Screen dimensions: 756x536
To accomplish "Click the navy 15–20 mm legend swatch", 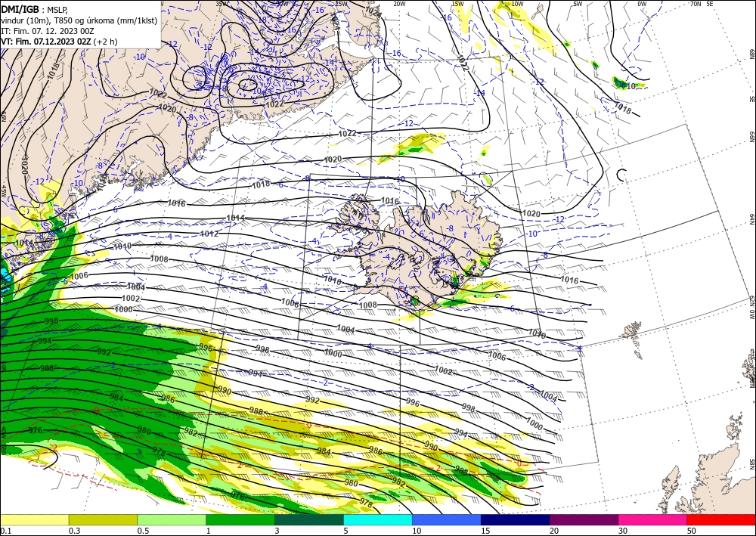I will point(516,519).
